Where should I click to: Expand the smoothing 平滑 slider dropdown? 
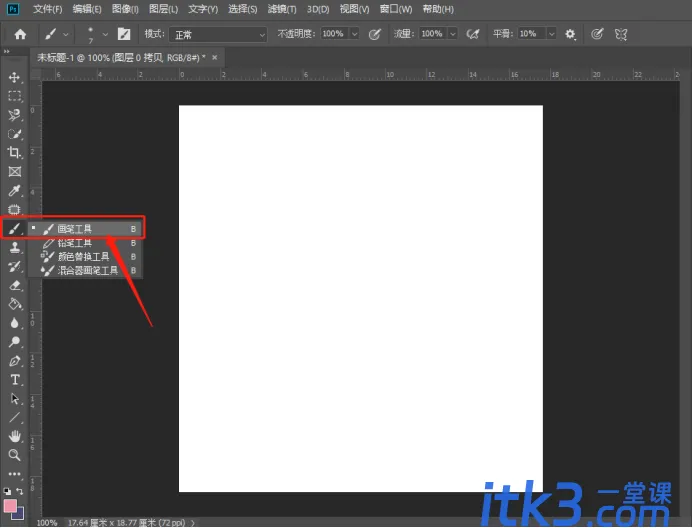551,34
